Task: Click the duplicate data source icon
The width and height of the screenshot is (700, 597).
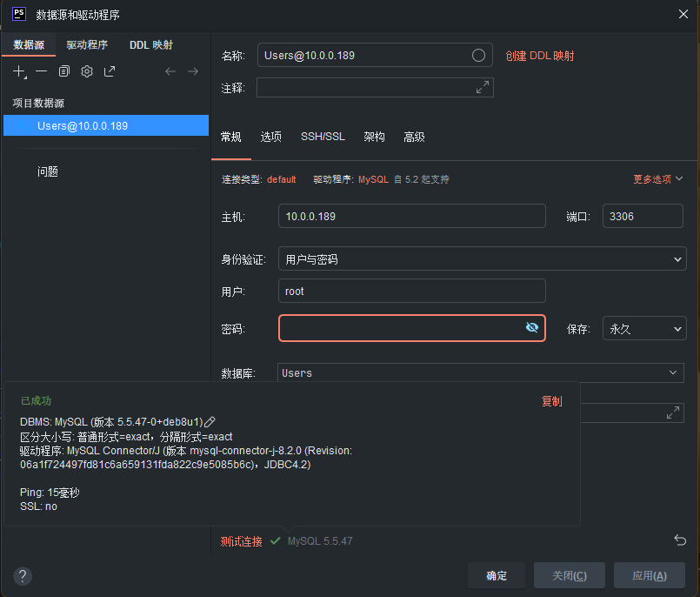Action: click(x=64, y=71)
